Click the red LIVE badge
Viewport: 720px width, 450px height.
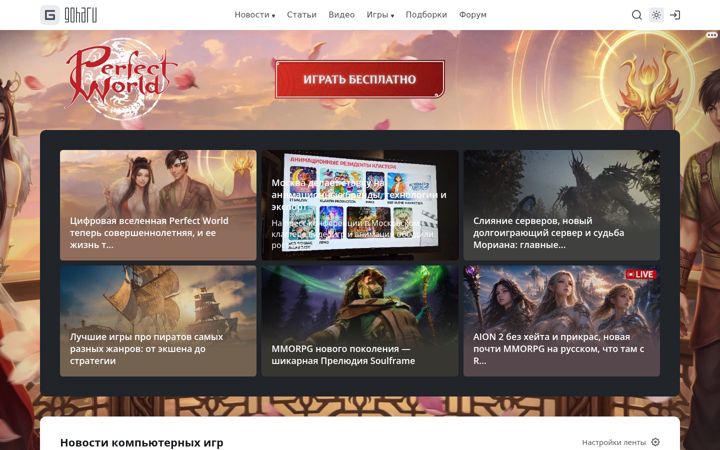point(641,274)
